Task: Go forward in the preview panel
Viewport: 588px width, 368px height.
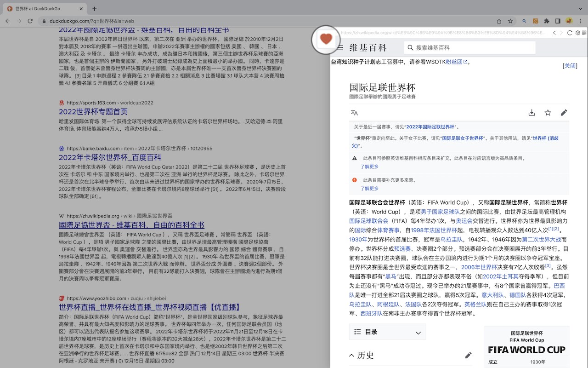Action: pyautogui.click(x=561, y=33)
